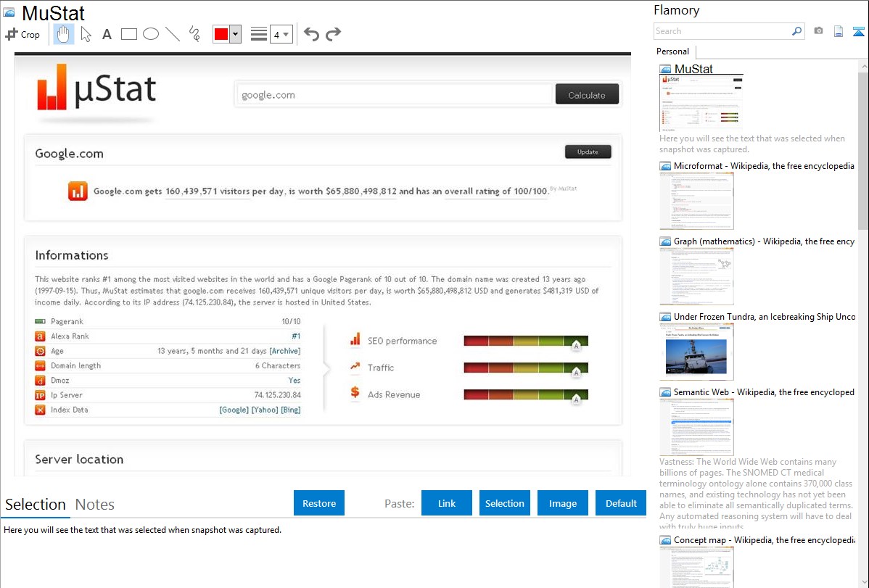
Task: Activate the hand pan tool
Action: click(x=63, y=34)
